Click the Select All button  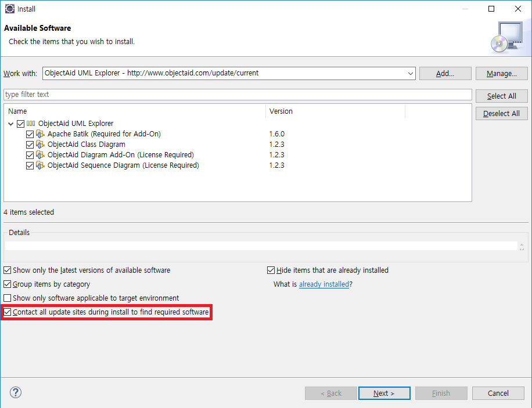pyautogui.click(x=501, y=96)
